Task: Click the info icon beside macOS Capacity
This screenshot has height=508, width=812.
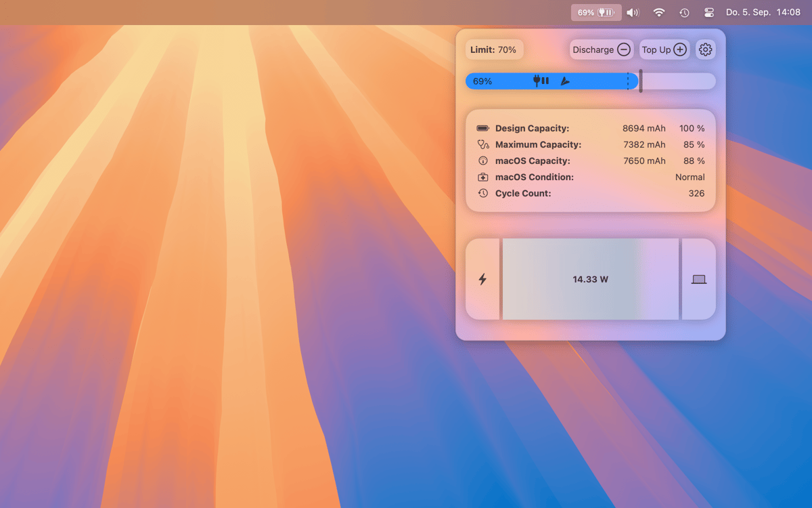Action: click(x=482, y=161)
